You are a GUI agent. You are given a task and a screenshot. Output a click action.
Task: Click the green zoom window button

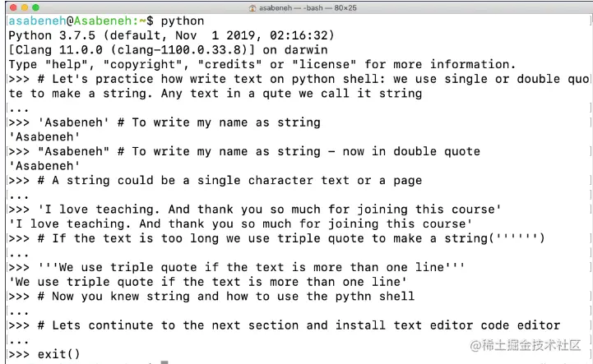36,7
